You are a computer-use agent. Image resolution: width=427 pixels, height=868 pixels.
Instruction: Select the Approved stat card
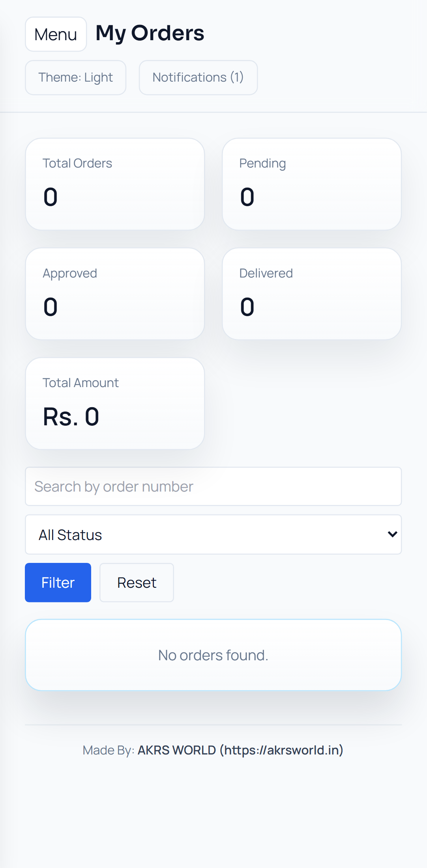(115, 294)
